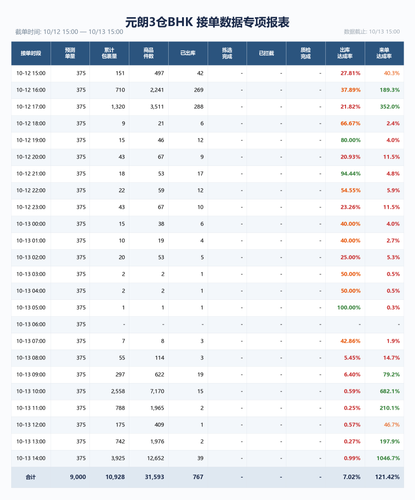Image resolution: width=415 pixels, height=500 pixels.
Task: Click the report title 元朗3仓BHK 接单数据专项报表
Action: (207, 22)
